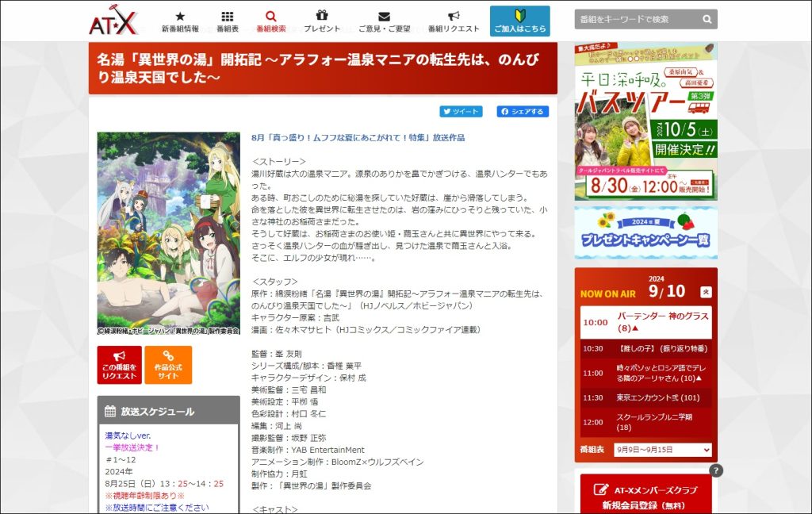Viewport: 812px width, 514px height.
Task: Click the search magnifier submit icon
Action: (x=707, y=19)
